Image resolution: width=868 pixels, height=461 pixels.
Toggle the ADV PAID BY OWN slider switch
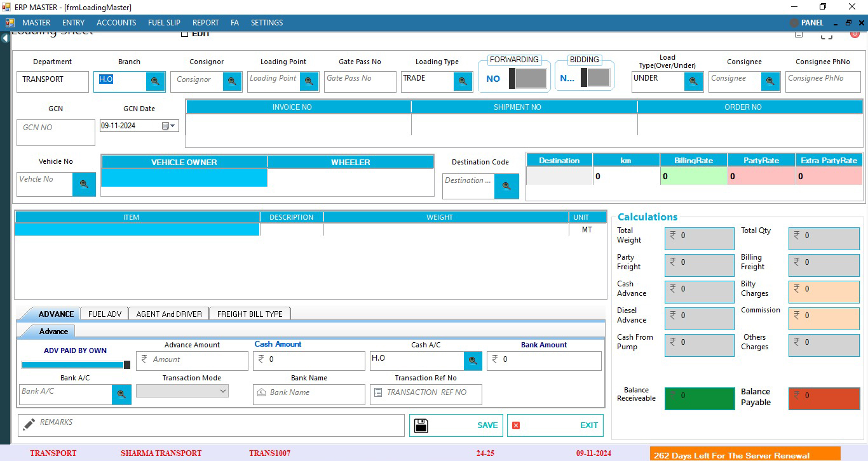click(76, 364)
